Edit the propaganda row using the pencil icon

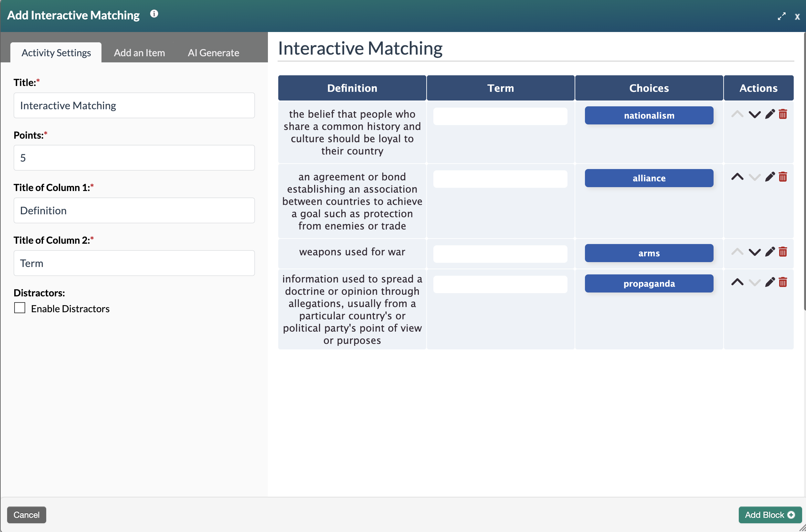770,282
